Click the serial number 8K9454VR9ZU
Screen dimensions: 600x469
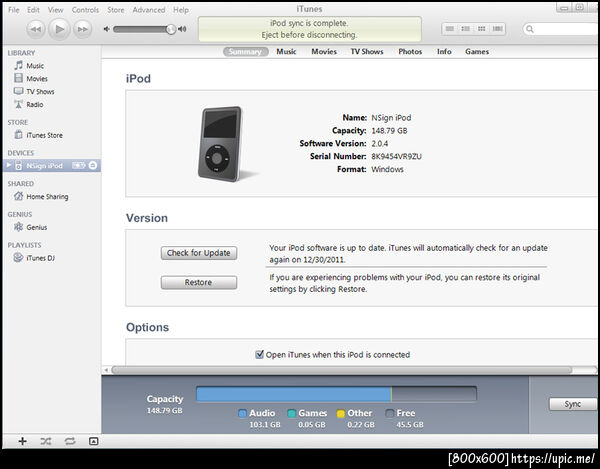pyautogui.click(x=396, y=156)
